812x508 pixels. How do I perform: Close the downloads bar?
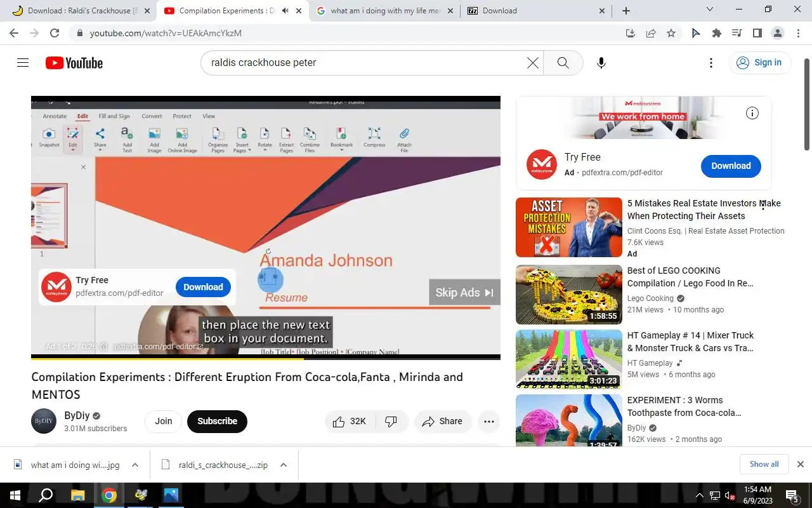801,464
